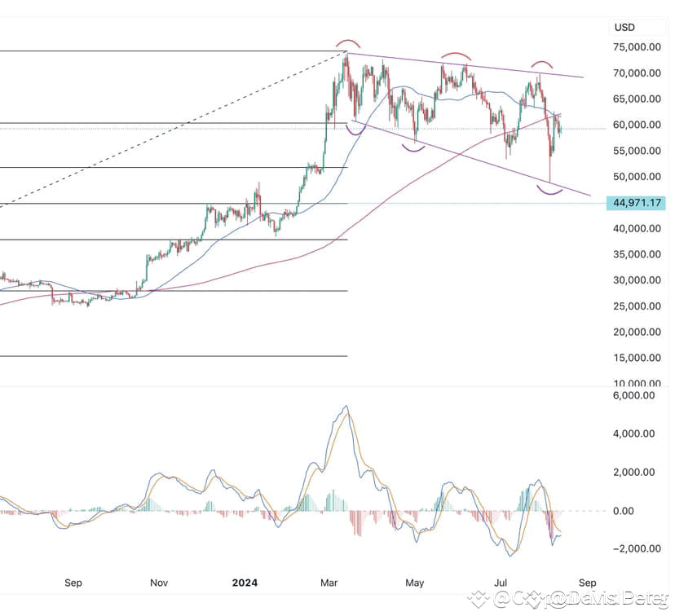Click the 4,000.00 indicator axis label
Screen dimensions: 675x616
633,433
